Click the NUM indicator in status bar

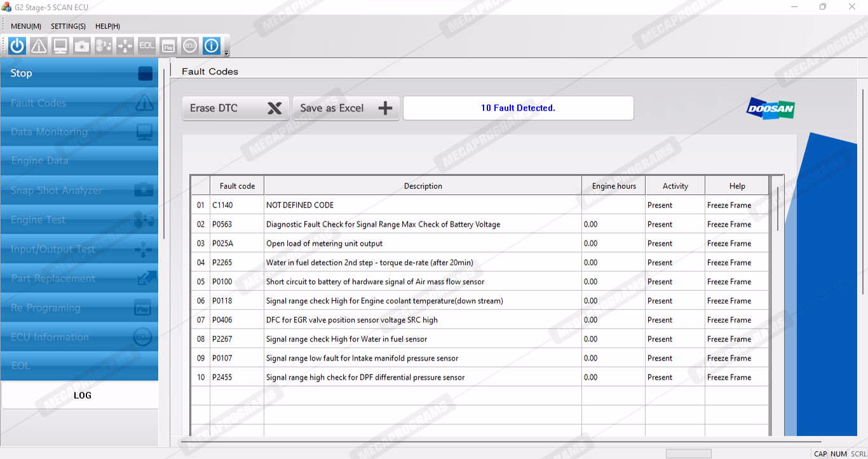[839, 453]
